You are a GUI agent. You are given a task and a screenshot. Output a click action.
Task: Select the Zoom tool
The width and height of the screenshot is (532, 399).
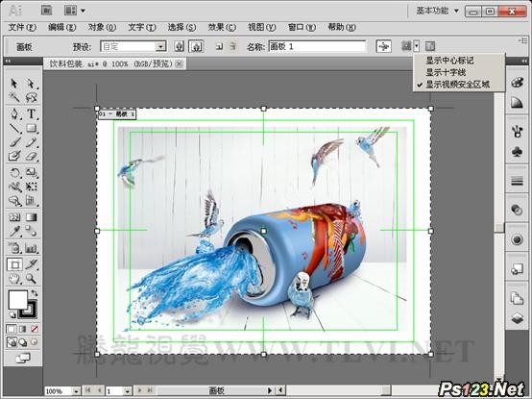pos(31,279)
